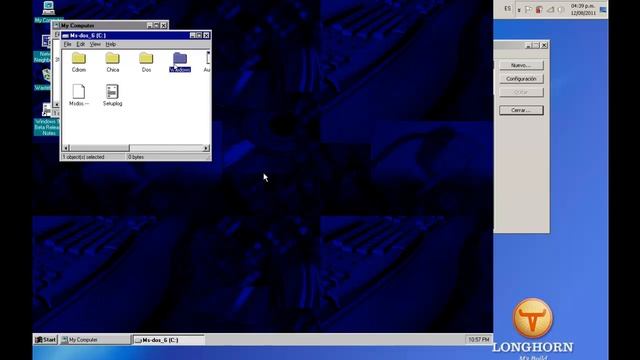This screenshot has height=360, width=640.
Task: Click the volume icon in host tray
Action: [561, 9]
